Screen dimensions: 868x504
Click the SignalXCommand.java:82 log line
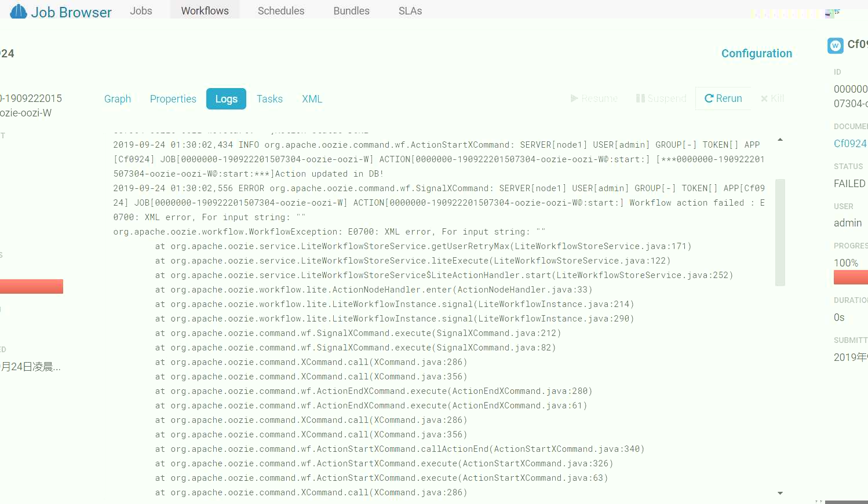(355, 348)
